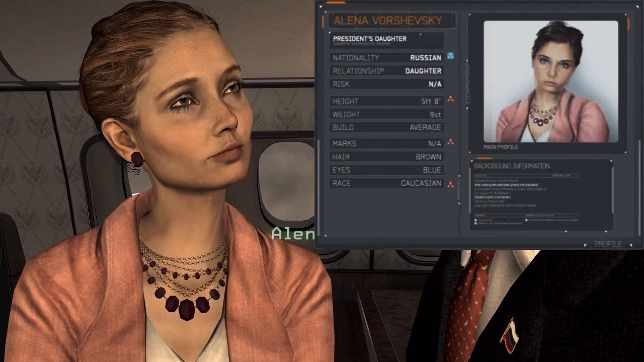Select the Height 5ft 8" row
644x362 pixels.
[387, 101]
